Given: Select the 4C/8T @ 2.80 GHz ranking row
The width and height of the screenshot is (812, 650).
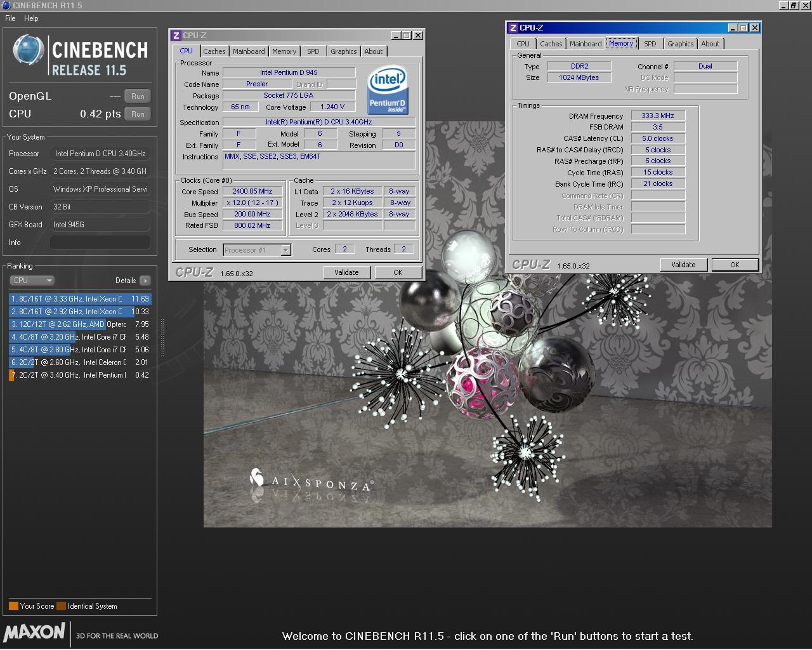Looking at the screenshot, I should [x=80, y=350].
